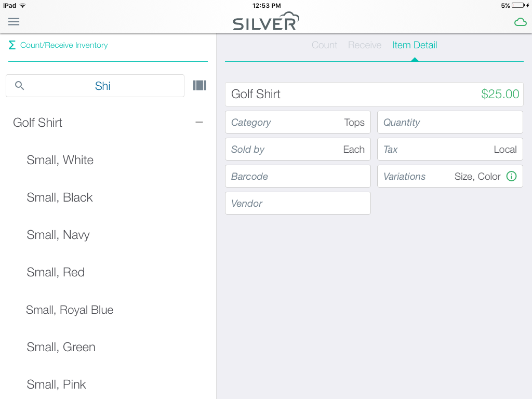Open the Sold by Each field
532x399 pixels.
[x=298, y=149]
